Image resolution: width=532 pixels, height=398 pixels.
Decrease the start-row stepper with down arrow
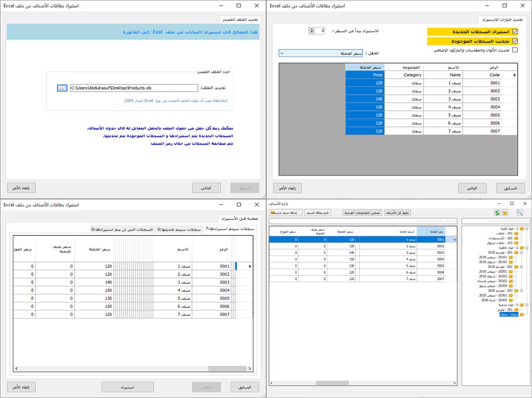click(312, 33)
